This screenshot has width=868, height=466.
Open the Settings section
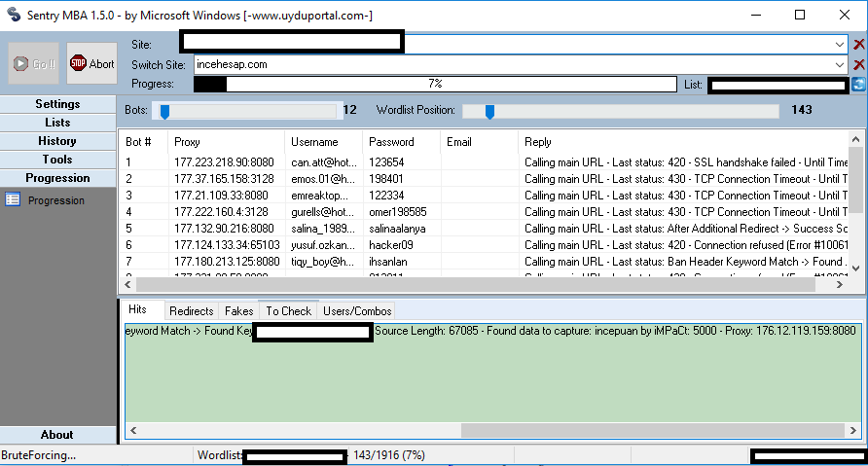pos(57,104)
